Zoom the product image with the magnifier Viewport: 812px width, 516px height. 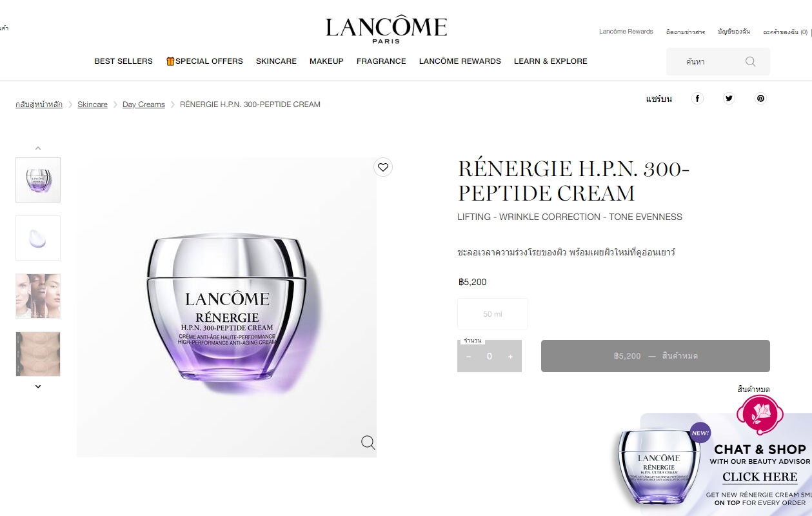pos(368,442)
